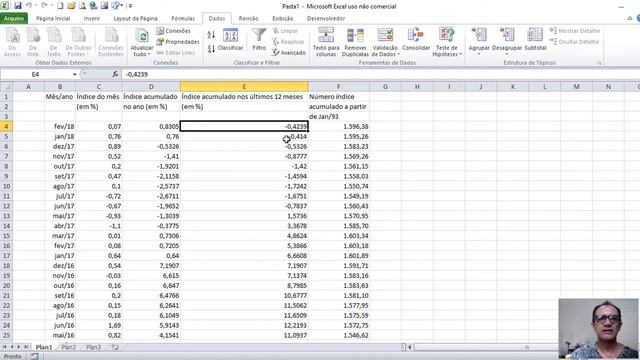The image size is (640, 360).
Task: Open Conexões Existentes
Action: coord(111,42)
